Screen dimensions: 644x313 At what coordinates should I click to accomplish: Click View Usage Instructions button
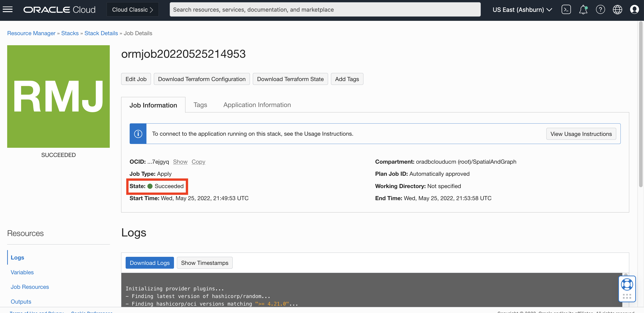click(581, 134)
